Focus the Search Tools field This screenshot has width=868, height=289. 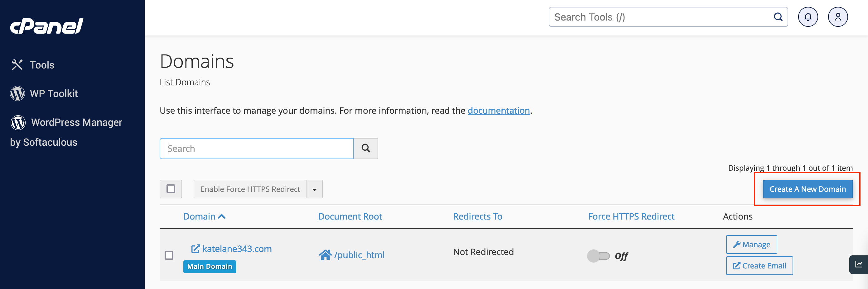pos(668,17)
